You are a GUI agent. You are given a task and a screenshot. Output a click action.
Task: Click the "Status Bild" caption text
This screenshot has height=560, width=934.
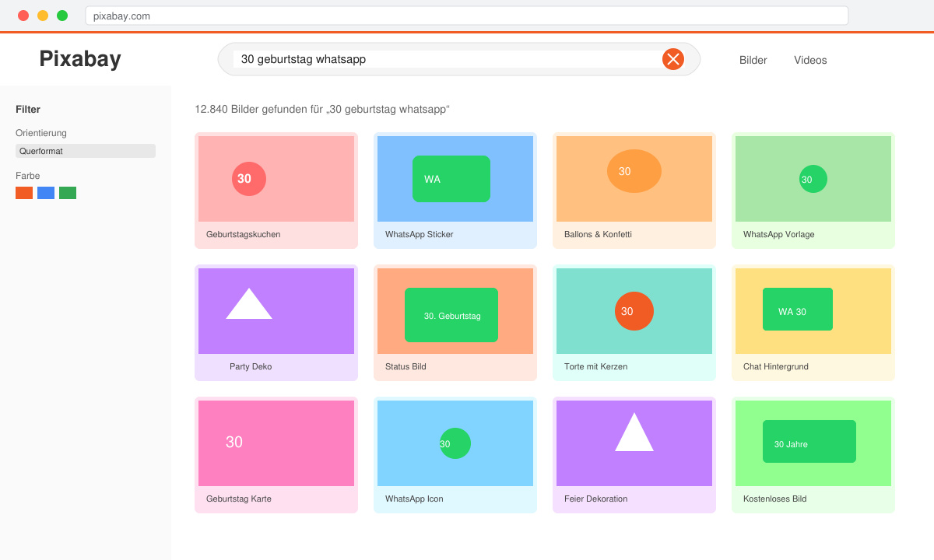point(406,366)
